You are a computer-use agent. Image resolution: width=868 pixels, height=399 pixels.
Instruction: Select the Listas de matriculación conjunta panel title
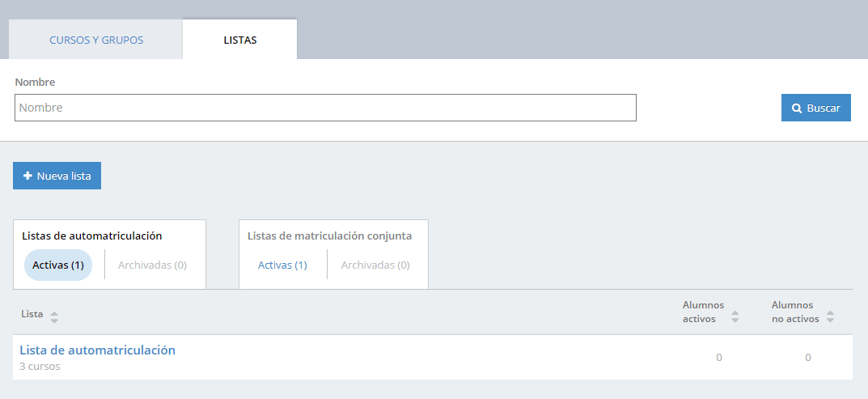[329, 236]
